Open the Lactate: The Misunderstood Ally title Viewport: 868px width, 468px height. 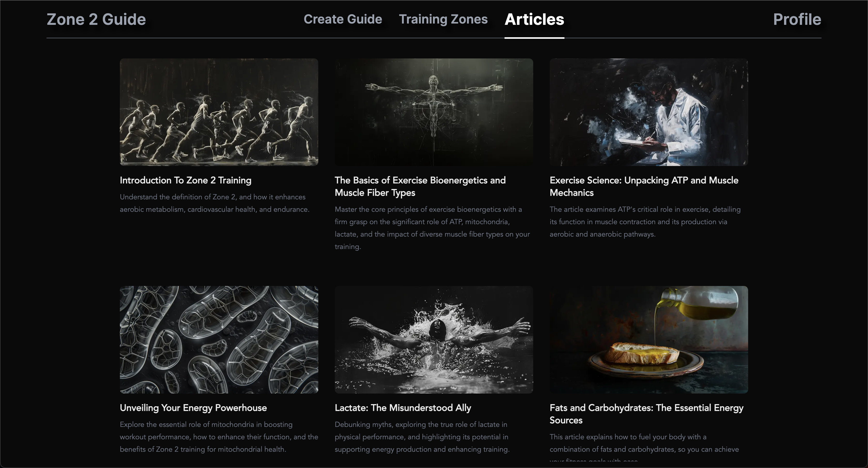(x=403, y=408)
